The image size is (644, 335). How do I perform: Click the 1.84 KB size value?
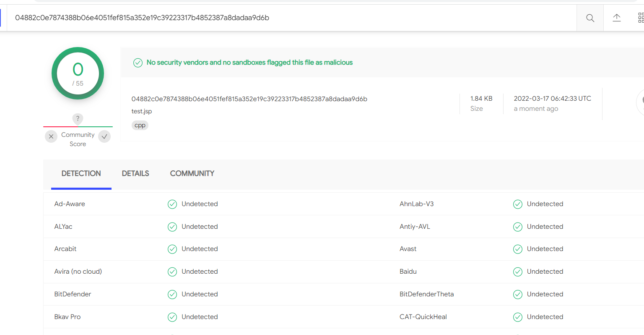pyautogui.click(x=481, y=99)
